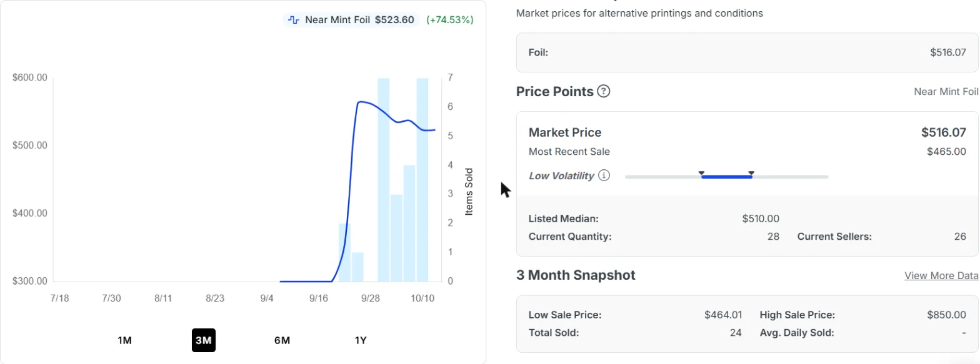980x364 pixels.
Task: Click the 9/28 date axis label
Action: (x=371, y=298)
